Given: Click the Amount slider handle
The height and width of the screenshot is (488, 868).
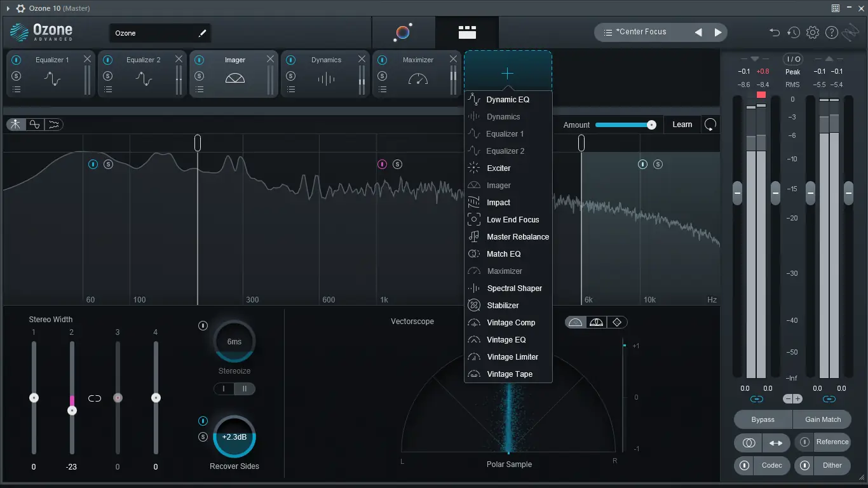Looking at the screenshot, I should [651, 125].
